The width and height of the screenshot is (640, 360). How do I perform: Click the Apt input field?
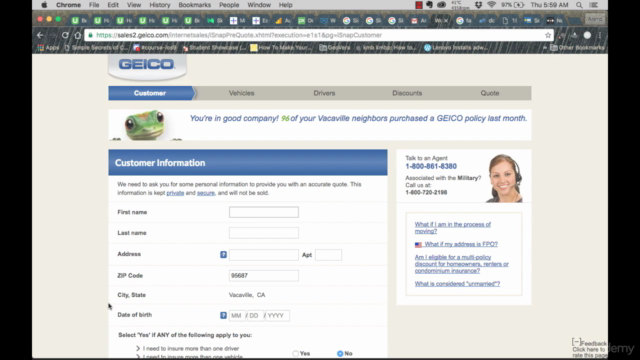click(x=328, y=255)
